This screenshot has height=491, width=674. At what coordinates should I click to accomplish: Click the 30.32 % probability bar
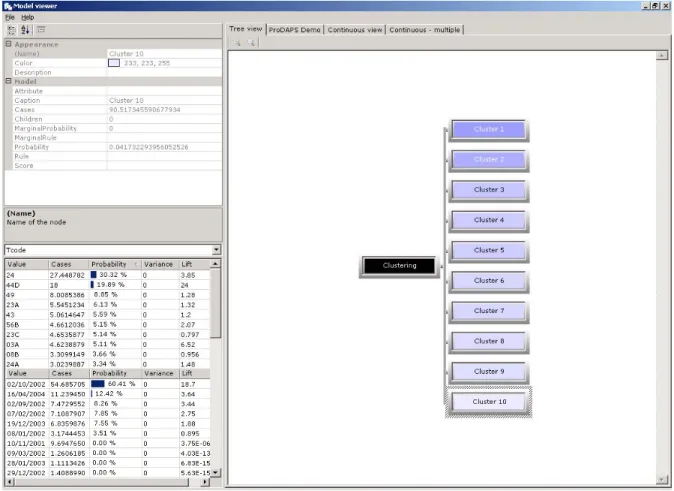93,275
